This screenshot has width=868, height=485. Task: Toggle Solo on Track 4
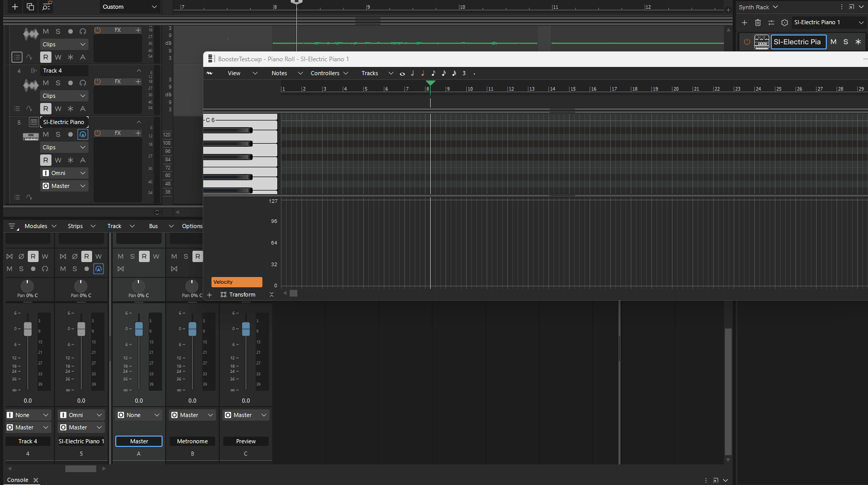pyautogui.click(x=58, y=83)
